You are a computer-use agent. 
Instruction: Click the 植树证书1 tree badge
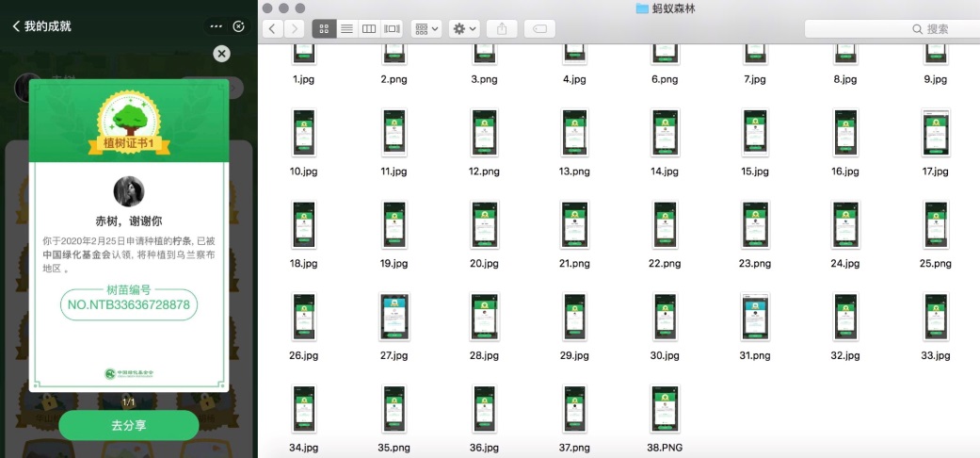click(129, 123)
